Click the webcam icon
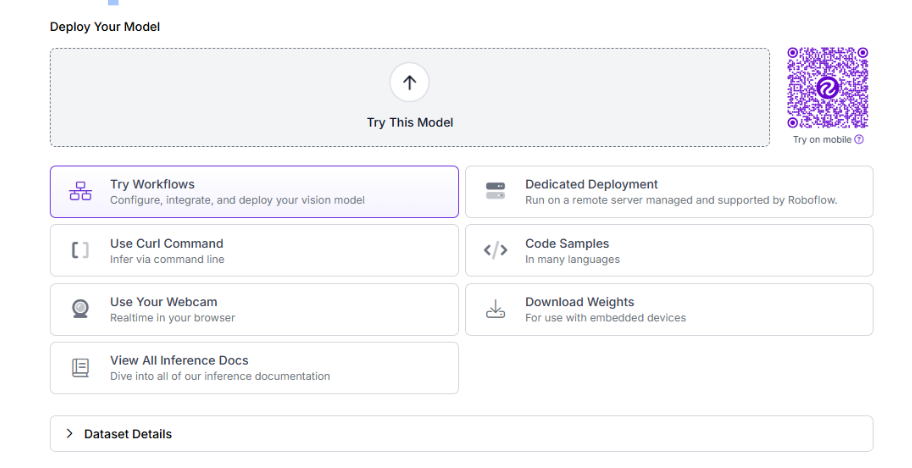 point(80,309)
